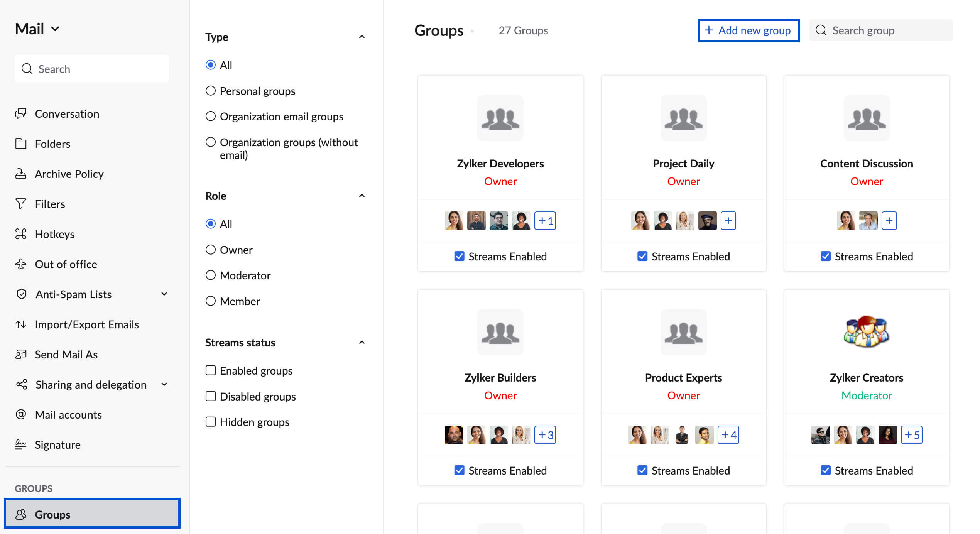The width and height of the screenshot is (980, 534).
Task: Click the Search group magnifier icon
Action: point(821,30)
